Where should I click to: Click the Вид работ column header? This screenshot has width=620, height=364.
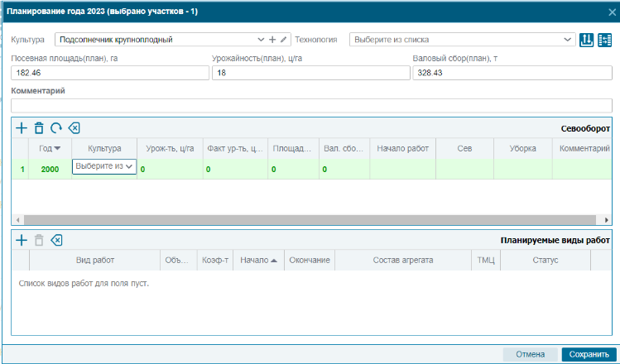point(95,260)
